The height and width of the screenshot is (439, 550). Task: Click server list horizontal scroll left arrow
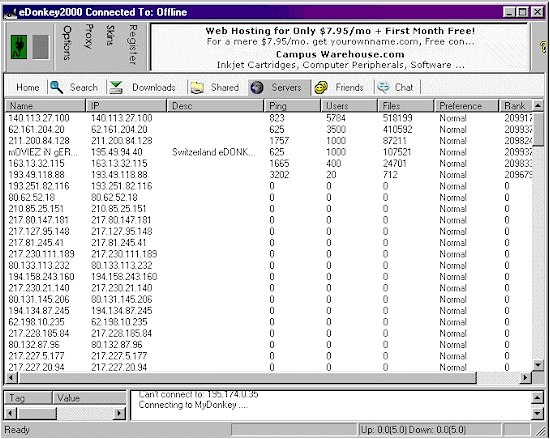11,378
